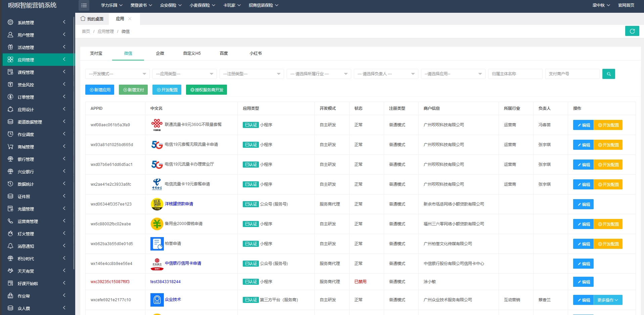This screenshot has width=644, height=315.
Task: Open the 注册类型 dropdown filter
Action: [x=252, y=74]
